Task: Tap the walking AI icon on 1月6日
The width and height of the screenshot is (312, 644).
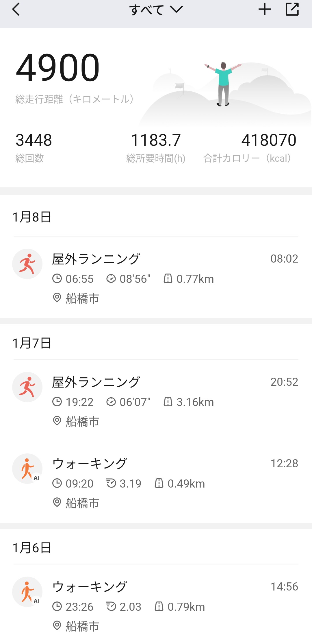Action: coord(27,592)
